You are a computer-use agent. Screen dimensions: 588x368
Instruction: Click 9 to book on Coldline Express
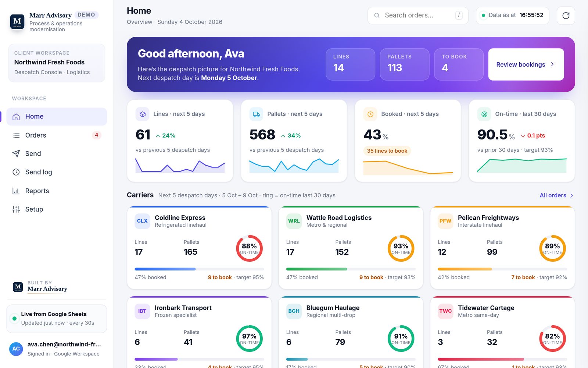click(x=220, y=277)
